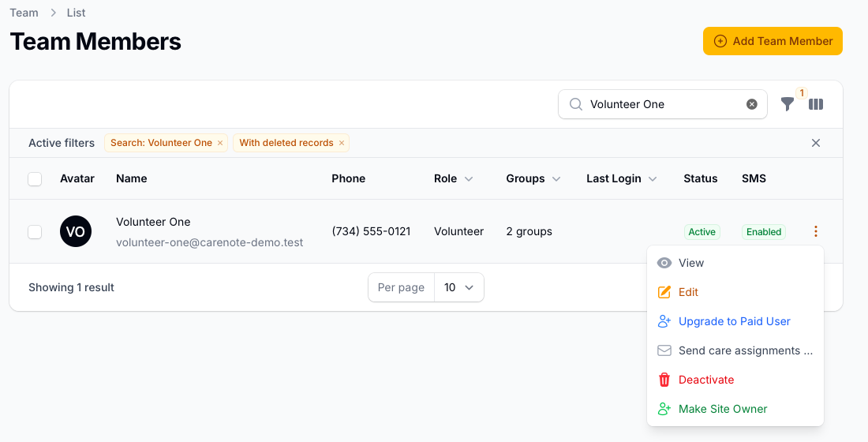This screenshot has height=442, width=868.
Task: Click the Team Members page heading
Action: pyautogui.click(x=95, y=42)
